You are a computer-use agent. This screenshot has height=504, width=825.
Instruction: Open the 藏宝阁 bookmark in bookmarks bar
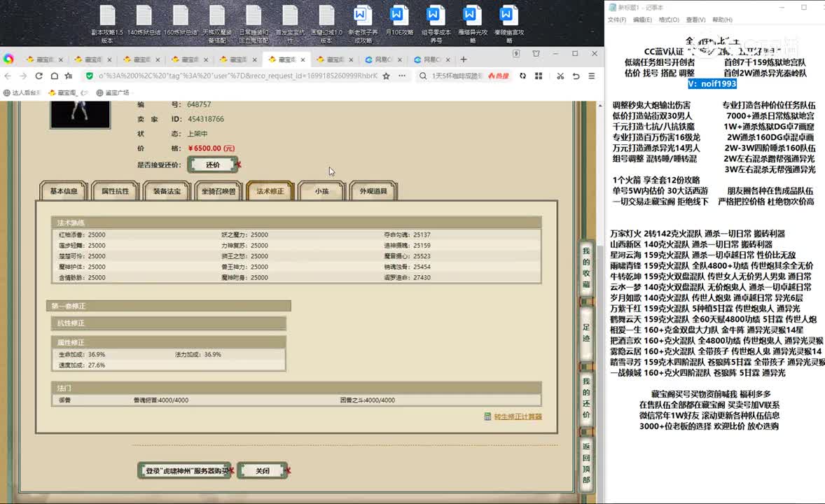pyautogui.click(x=68, y=92)
